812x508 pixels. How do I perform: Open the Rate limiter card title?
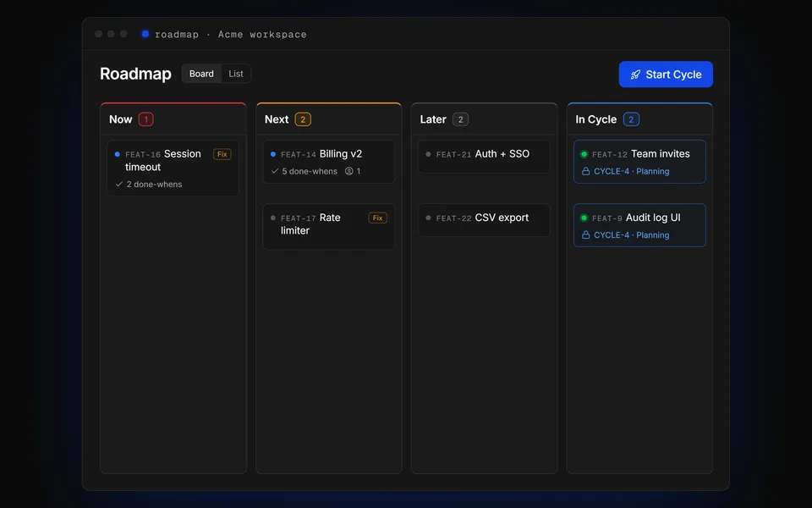(x=310, y=224)
